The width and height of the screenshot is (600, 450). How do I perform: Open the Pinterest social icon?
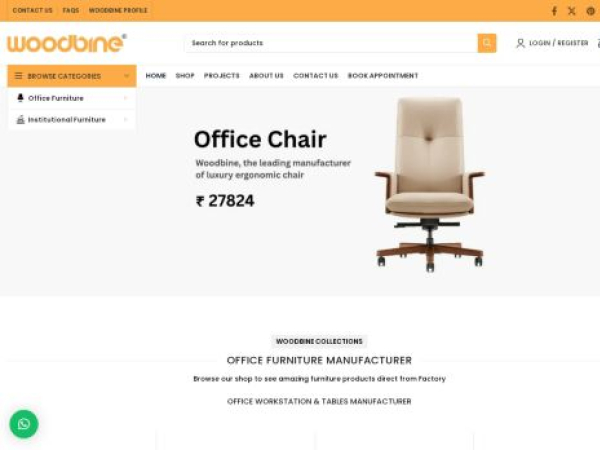pyautogui.click(x=591, y=11)
